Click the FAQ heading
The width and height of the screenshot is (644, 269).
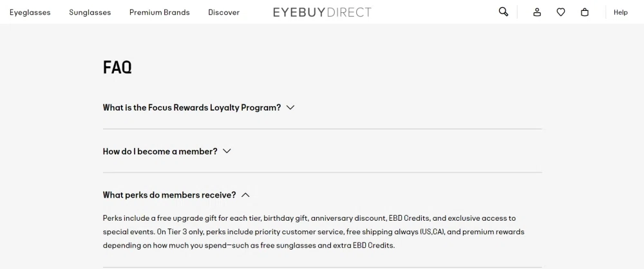117,68
